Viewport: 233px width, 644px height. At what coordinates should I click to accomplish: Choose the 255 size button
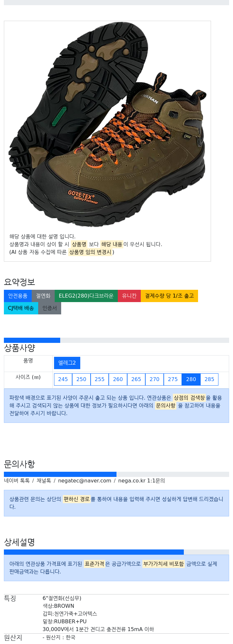[100, 379]
